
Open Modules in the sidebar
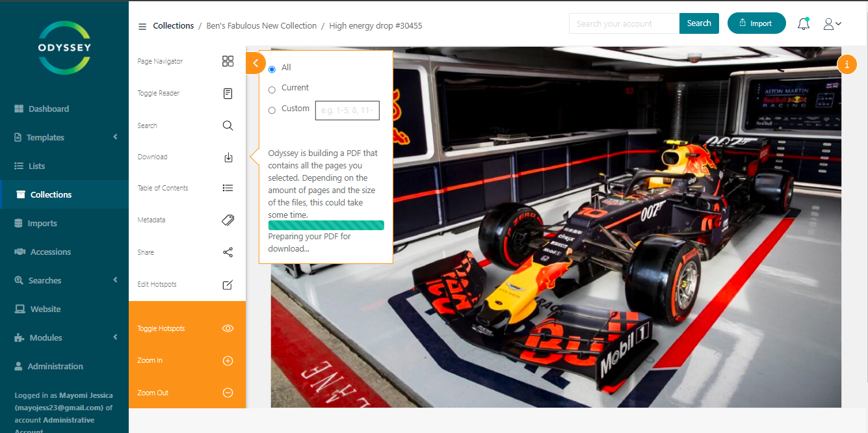(x=64, y=338)
